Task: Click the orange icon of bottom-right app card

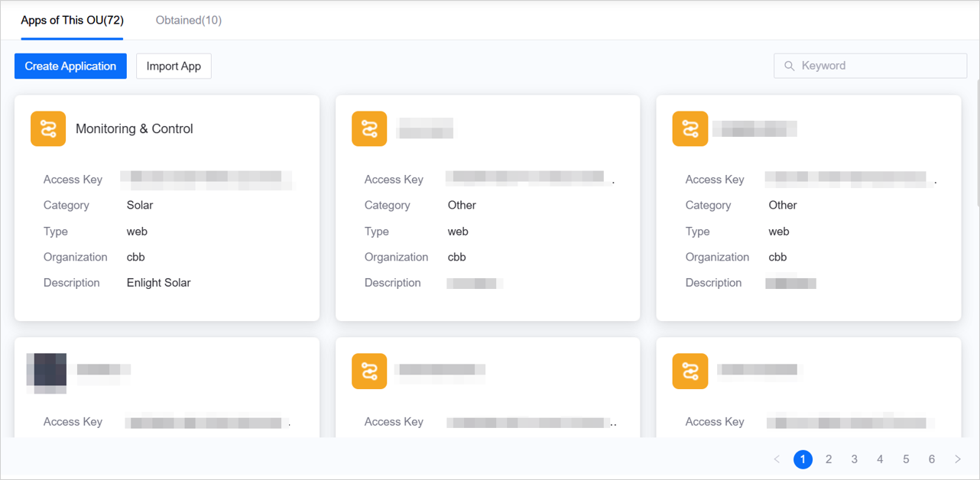Action: coord(690,371)
